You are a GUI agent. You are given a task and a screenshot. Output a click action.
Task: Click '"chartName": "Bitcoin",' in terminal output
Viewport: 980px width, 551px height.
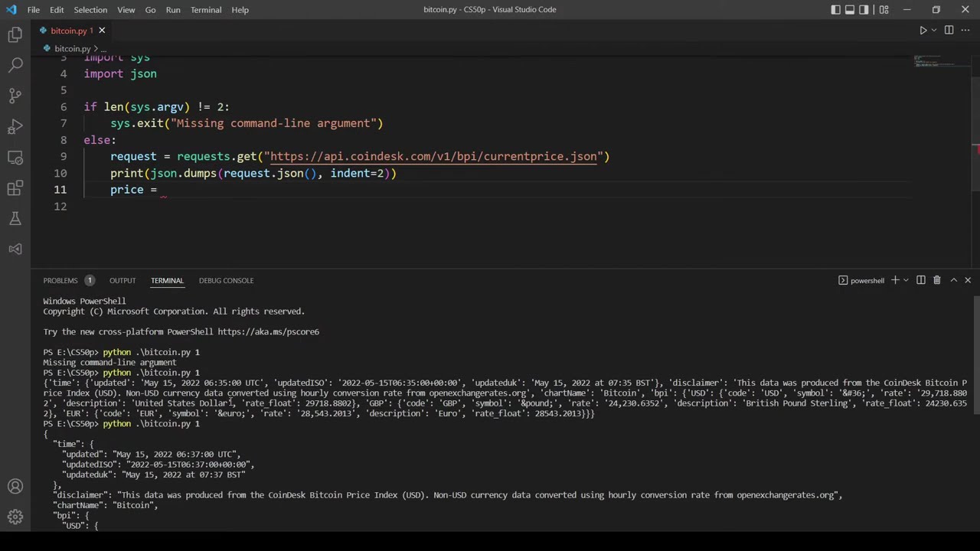tap(105, 506)
